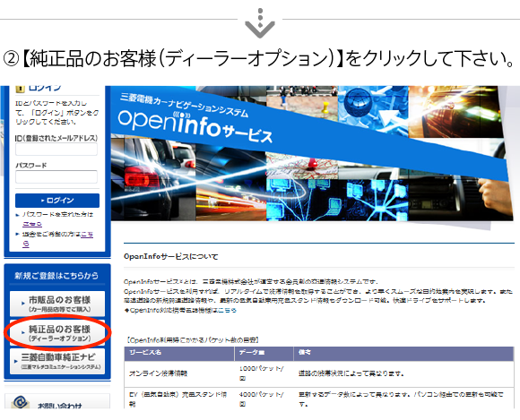520x420 pixels.
Task: Click the 4000パケット data amount cell
Action: pos(264,399)
